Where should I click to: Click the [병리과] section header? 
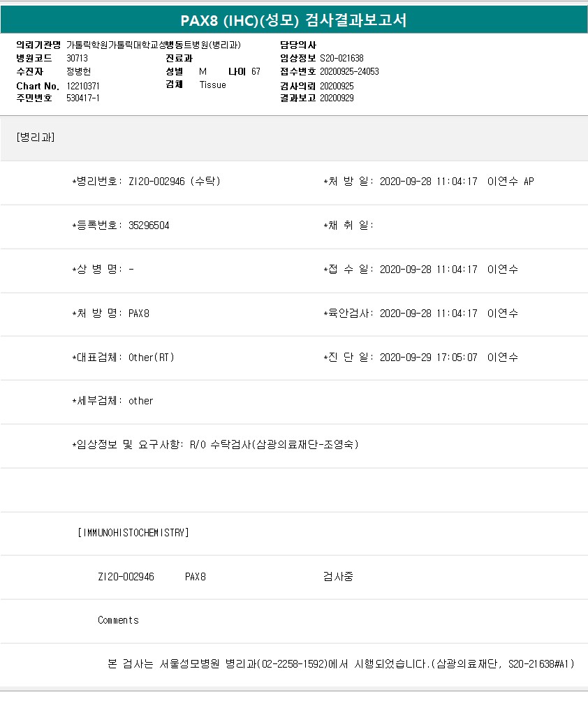point(36,138)
